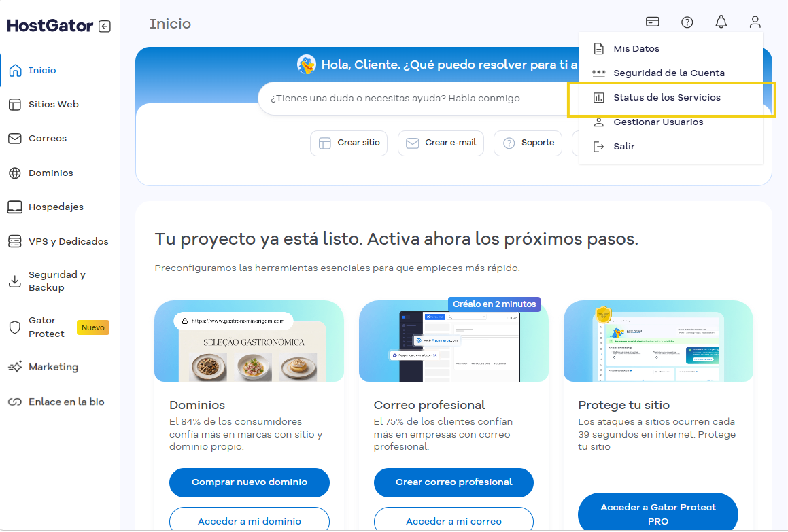
Task: Click the Créalo en 2 minutos badge
Action: click(x=494, y=304)
